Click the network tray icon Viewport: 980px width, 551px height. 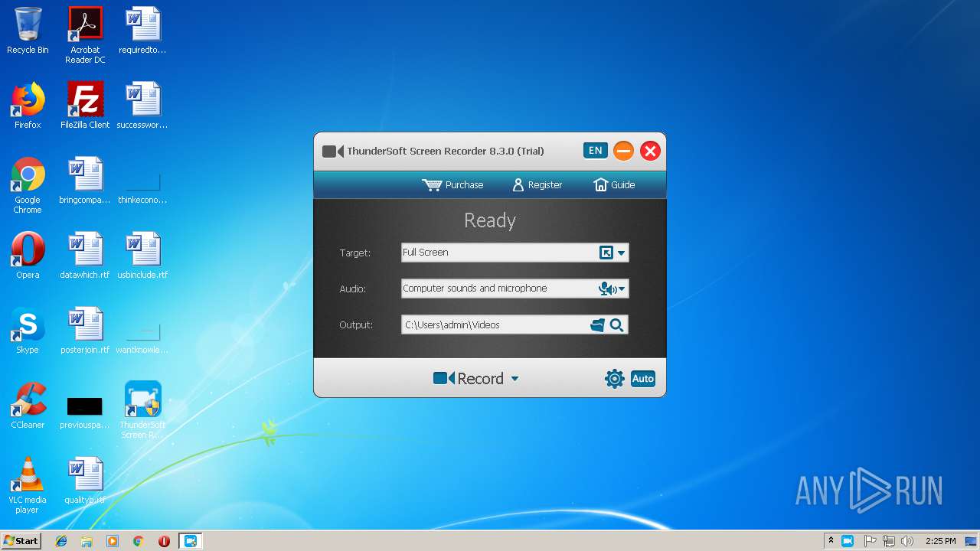(x=889, y=541)
